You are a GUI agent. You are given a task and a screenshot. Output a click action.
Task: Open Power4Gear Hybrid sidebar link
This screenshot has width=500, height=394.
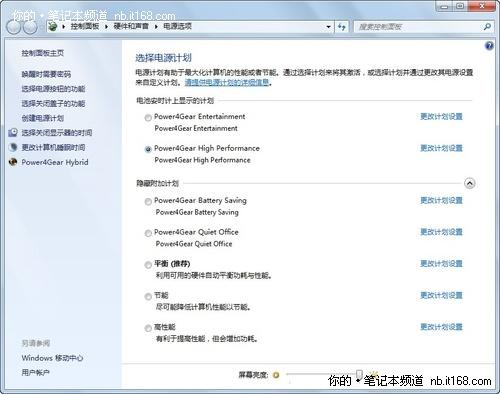point(55,162)
